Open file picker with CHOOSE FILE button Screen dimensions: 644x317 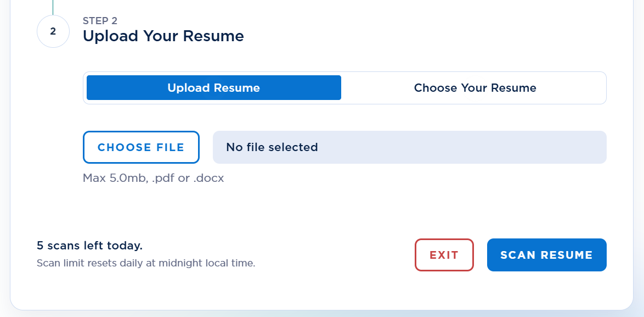(x=141, y=147)
